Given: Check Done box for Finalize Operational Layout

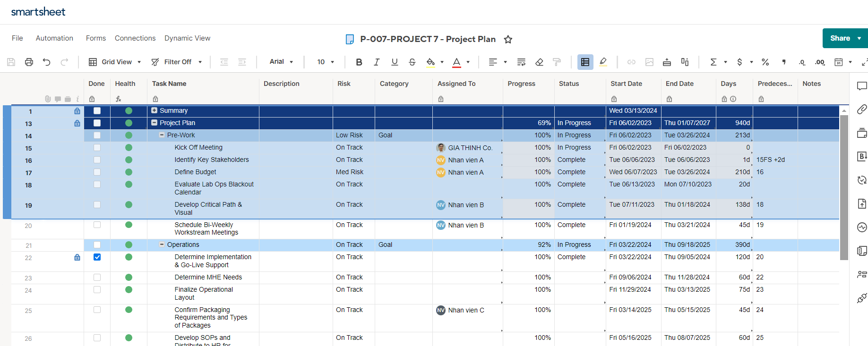Looking at the screenshot, I should (x=97, y=289).
